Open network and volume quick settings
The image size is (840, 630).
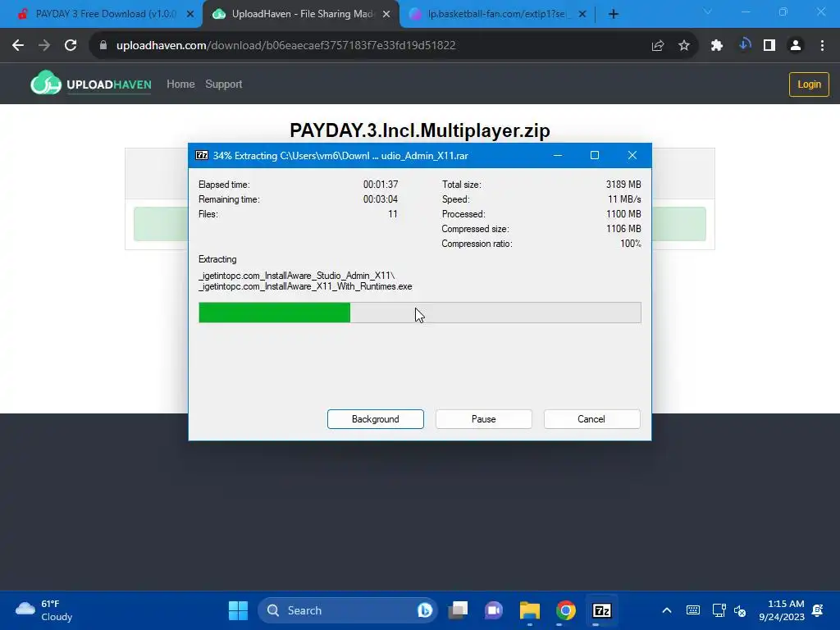729,610
